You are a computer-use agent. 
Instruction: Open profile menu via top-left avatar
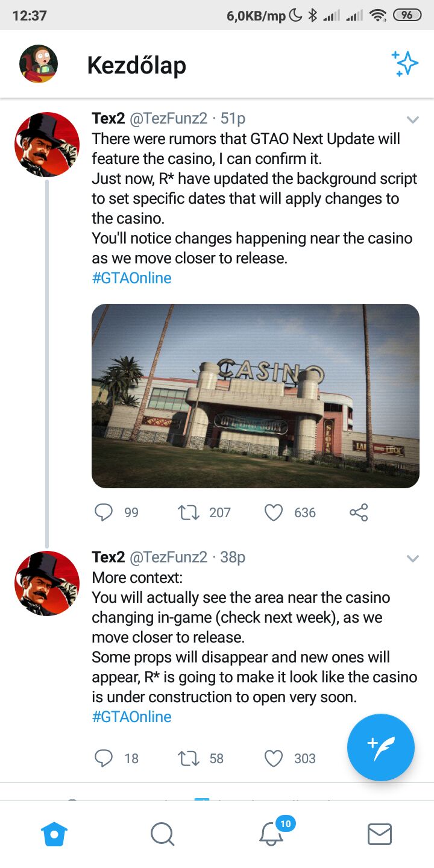coord(39,64)
